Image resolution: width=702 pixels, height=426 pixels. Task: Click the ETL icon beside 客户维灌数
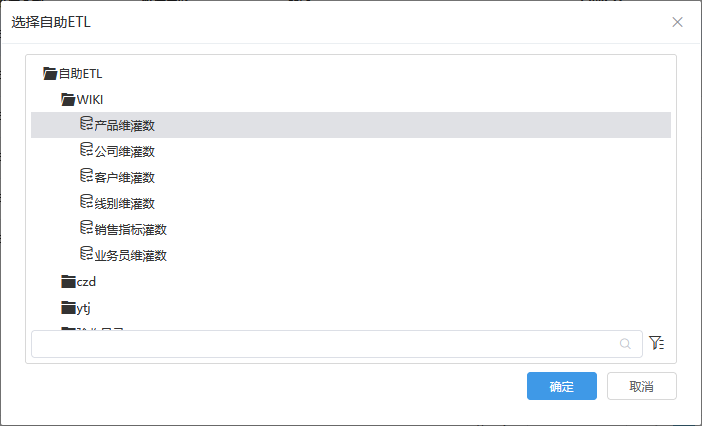point(86,175)
